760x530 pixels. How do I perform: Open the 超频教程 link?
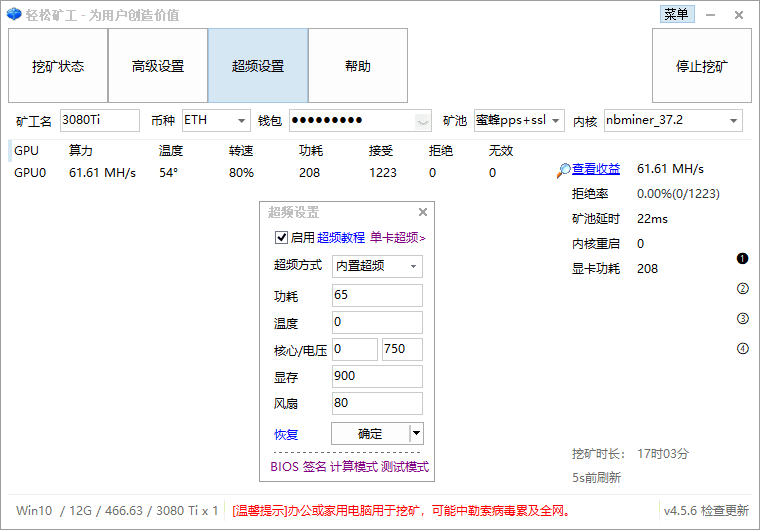tap(341, 238)
